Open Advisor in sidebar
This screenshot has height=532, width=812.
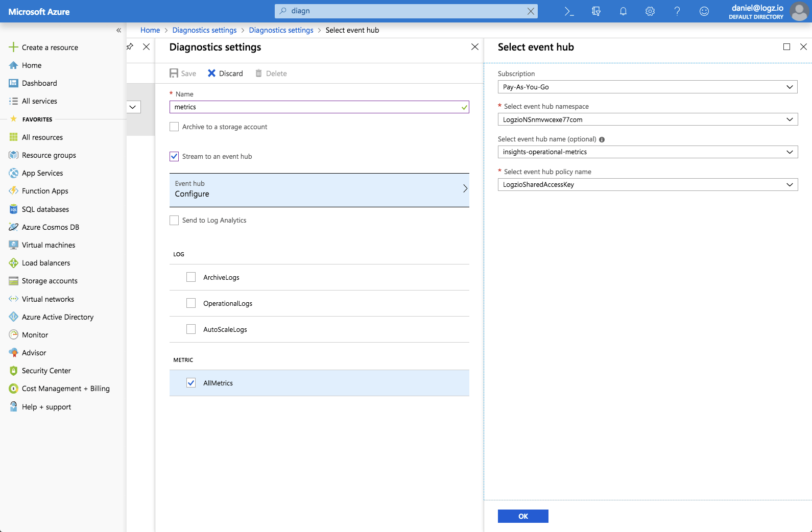point(34,353)
